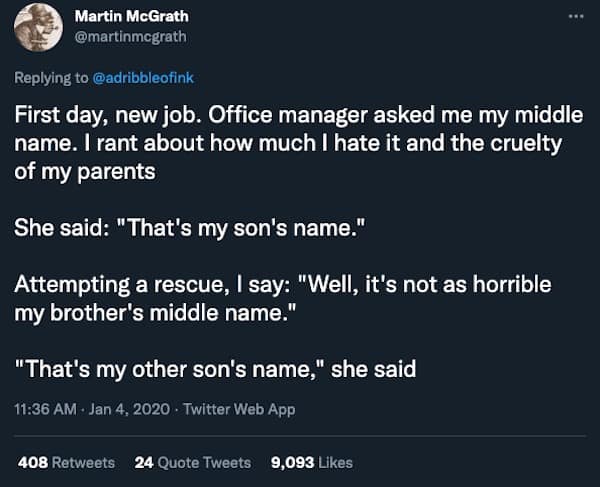Click the bold 9,093 count number
This screenshot has height=487, width=600.
coord(292,462)
